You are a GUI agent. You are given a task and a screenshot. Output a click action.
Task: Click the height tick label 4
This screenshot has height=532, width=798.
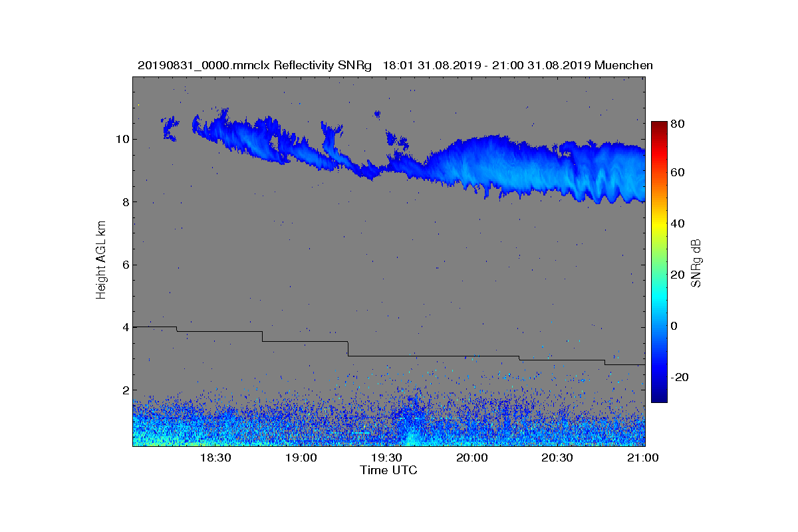click(124, 327)
